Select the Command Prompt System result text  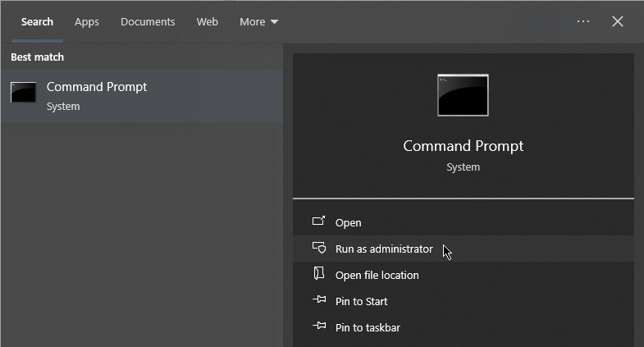click(97, 95)
